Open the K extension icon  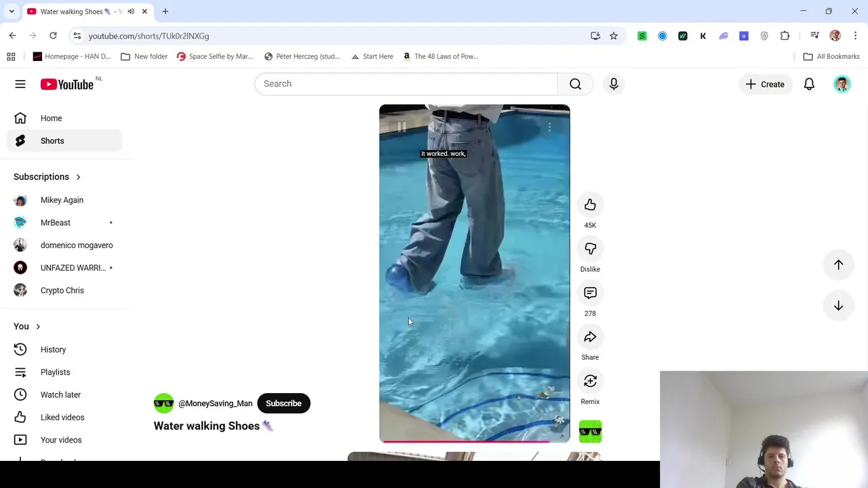pyautogui.click(x=703, y=36)
